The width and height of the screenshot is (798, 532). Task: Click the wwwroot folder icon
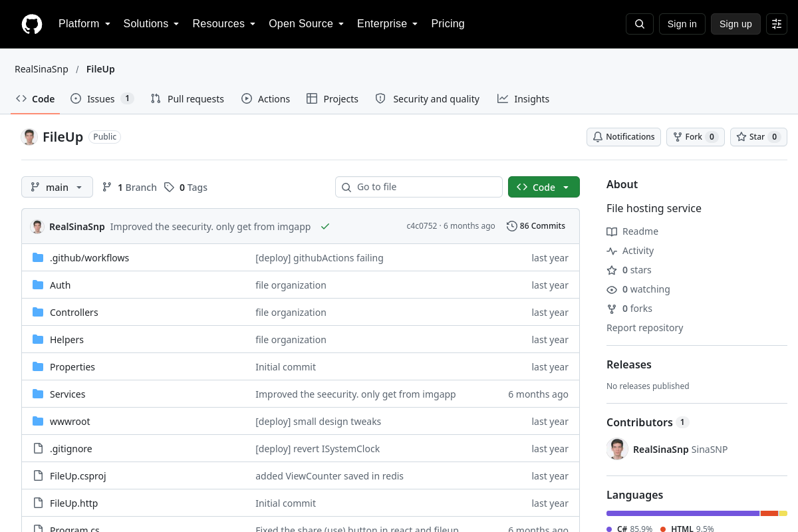pyautogui.click(x=38, y=421)
